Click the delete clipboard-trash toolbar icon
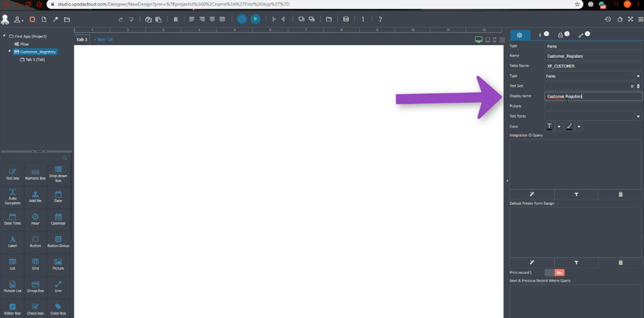This screenshot has width=644, height=318. (x=176, y=19)
